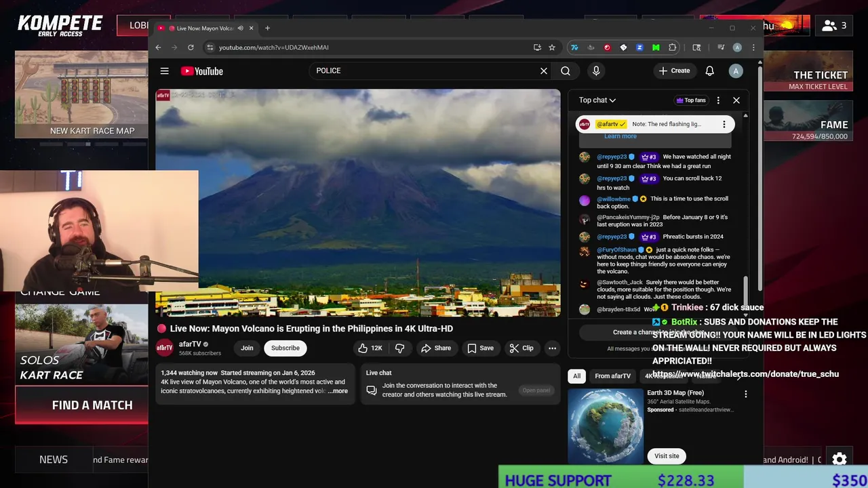Open YouTube notifications bell

pos(709,70)
